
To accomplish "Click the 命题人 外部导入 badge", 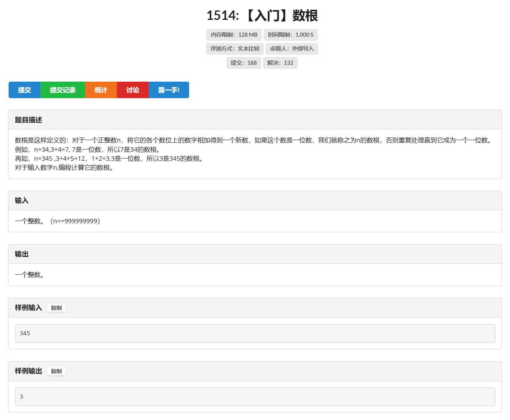I will point(292,49).
